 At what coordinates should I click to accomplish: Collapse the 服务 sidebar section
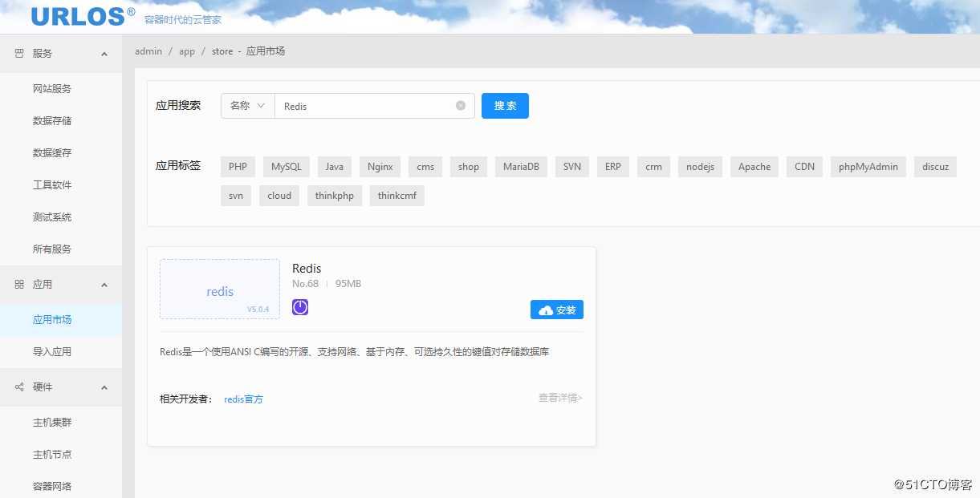[104, 54]
